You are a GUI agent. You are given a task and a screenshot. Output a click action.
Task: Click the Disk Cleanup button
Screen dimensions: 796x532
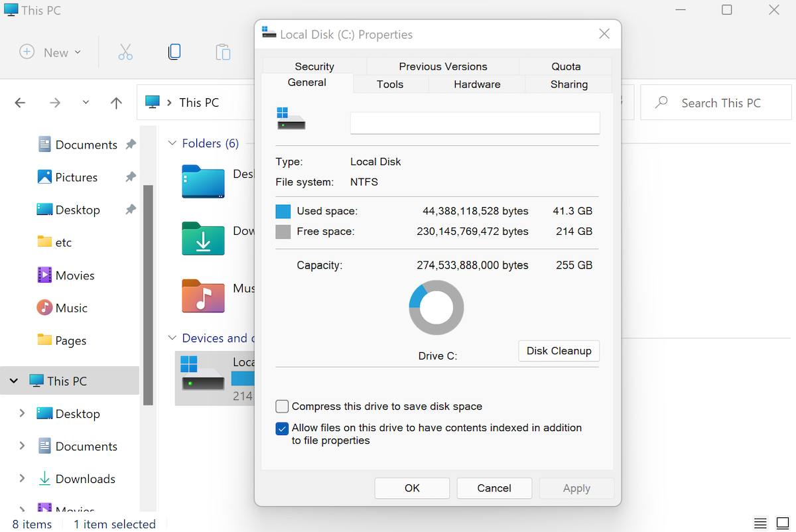(559, 351)
